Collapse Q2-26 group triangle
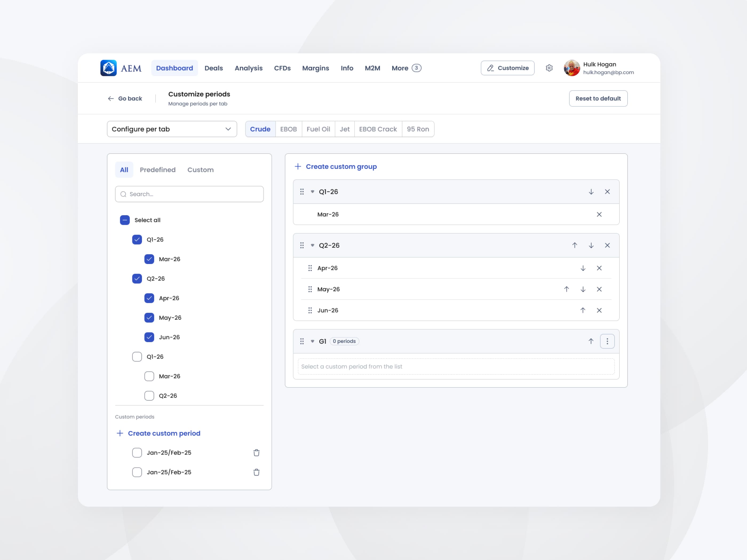747x560 pixels. pyautogui.click(x=312, y=245)
